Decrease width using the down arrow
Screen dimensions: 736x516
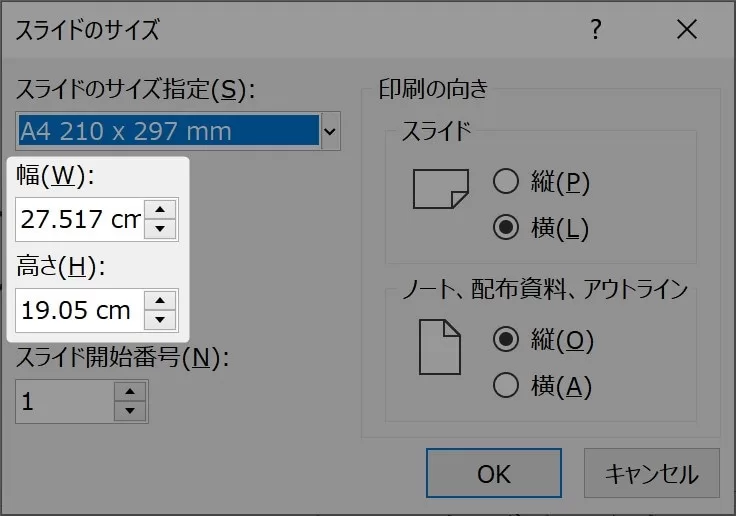[160, 229]
